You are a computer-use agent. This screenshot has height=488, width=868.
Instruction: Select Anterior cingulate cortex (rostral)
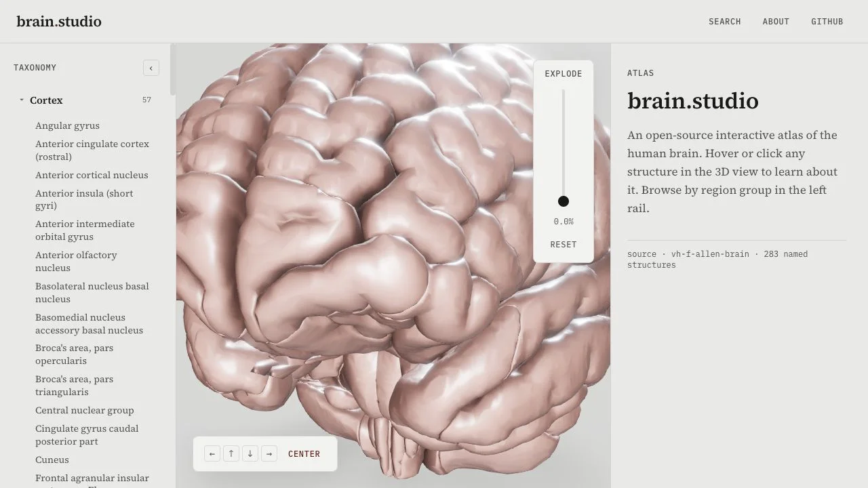[x=92, y=150]
